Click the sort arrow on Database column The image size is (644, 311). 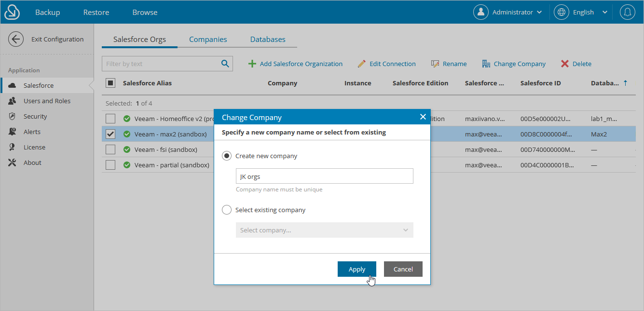(x=626, y=83)
